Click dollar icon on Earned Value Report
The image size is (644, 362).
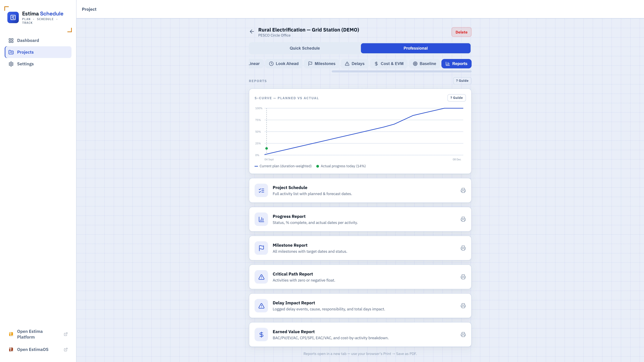tap(261, 335)
